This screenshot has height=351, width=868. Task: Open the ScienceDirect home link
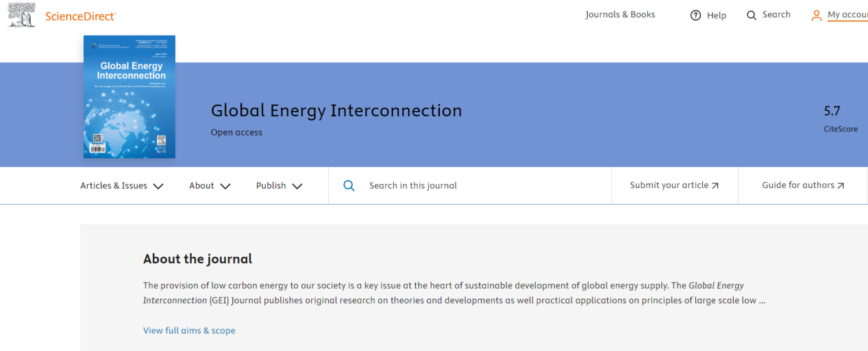(x=80, y=16)
